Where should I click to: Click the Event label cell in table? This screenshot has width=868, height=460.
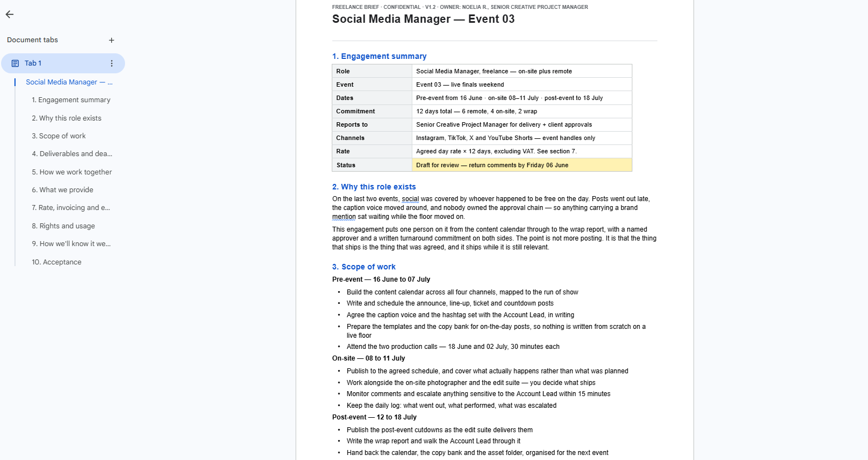tap(372, 84)
